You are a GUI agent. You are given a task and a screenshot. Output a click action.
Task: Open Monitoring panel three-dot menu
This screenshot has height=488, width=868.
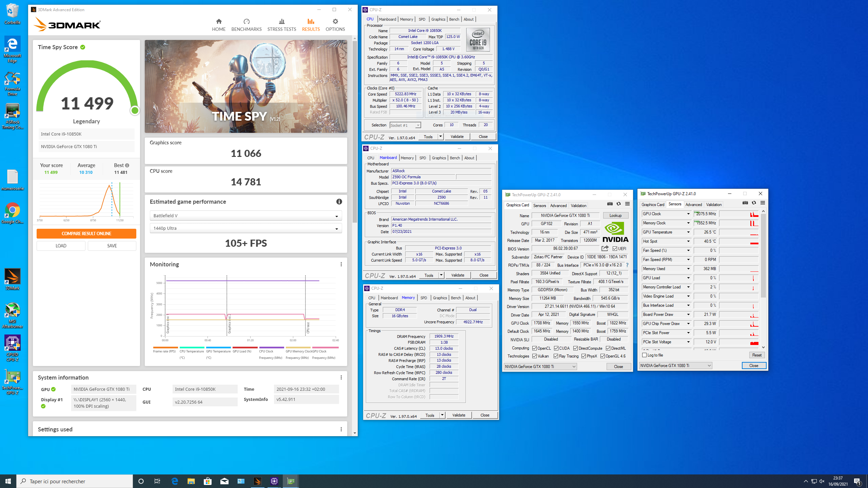341,264
